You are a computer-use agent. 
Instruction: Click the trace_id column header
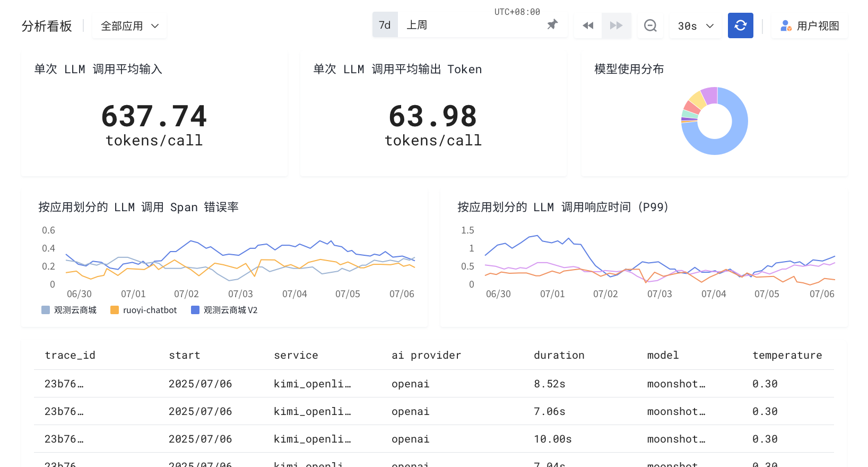coord(70,355)
